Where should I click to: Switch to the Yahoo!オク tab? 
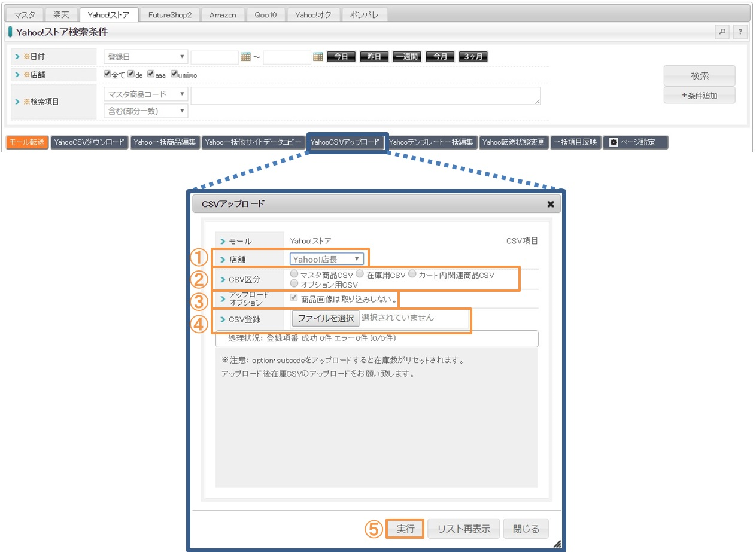click(313, 14)
